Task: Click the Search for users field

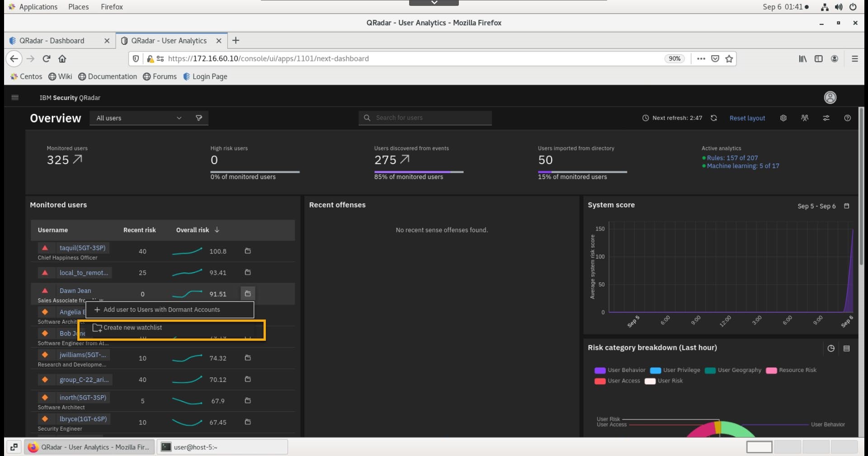Action: click(425, 118)
